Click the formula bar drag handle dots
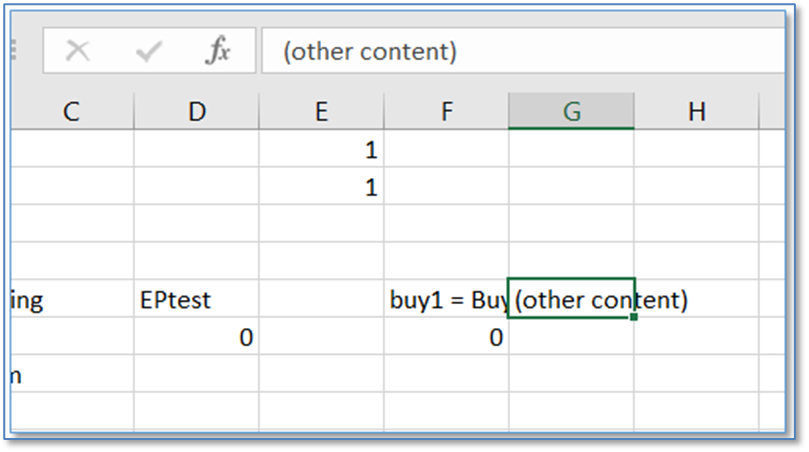Screen dimensions: 809x452 pos(14,49)
